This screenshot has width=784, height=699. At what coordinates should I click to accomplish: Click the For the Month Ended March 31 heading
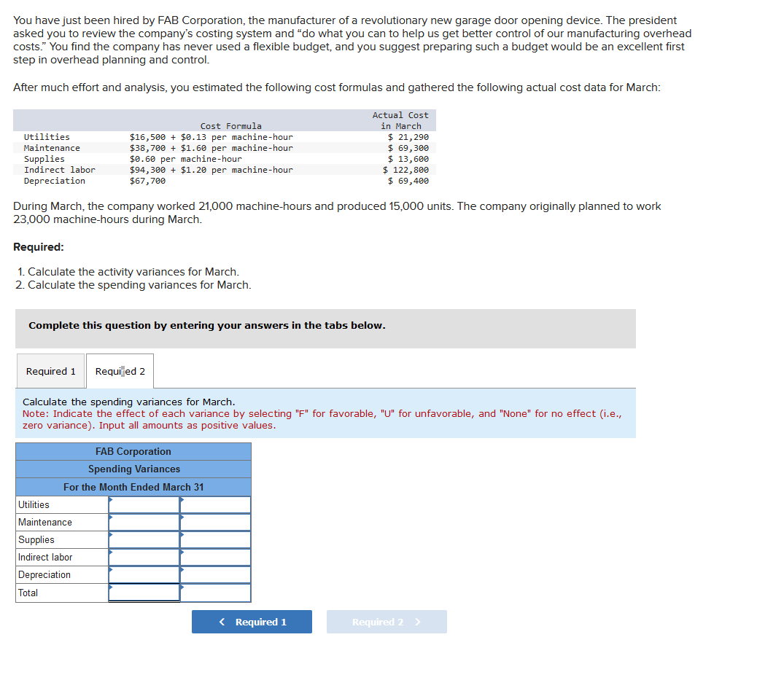pyautogui.click(x=133, y=487)
